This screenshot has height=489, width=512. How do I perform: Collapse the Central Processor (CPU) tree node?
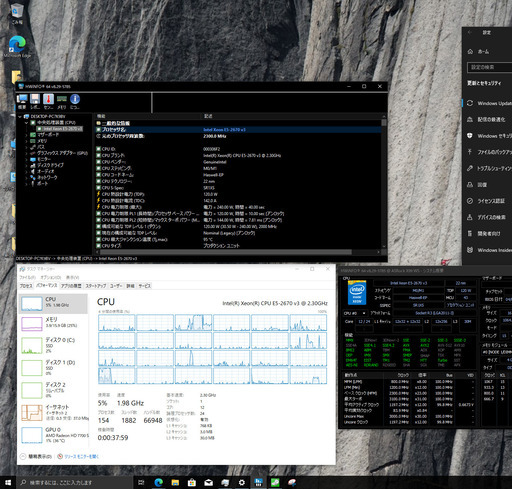coord(26,123)
